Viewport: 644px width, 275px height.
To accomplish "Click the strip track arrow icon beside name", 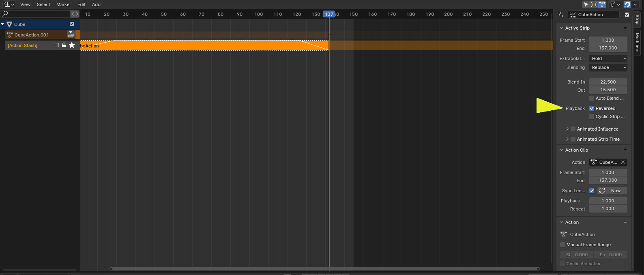I will pyautogui.click(x=560, y=15).
